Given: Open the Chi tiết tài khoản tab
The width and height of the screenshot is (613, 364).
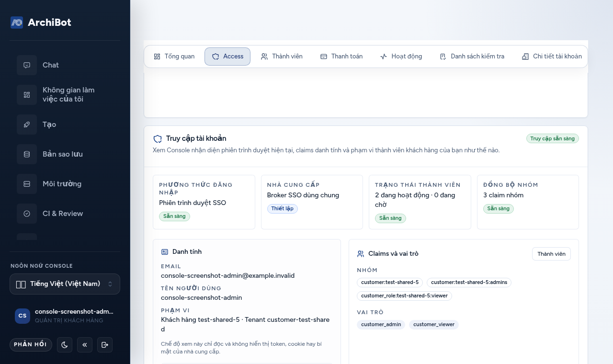Looking at the screenshot, I should (x=552, y=57).
